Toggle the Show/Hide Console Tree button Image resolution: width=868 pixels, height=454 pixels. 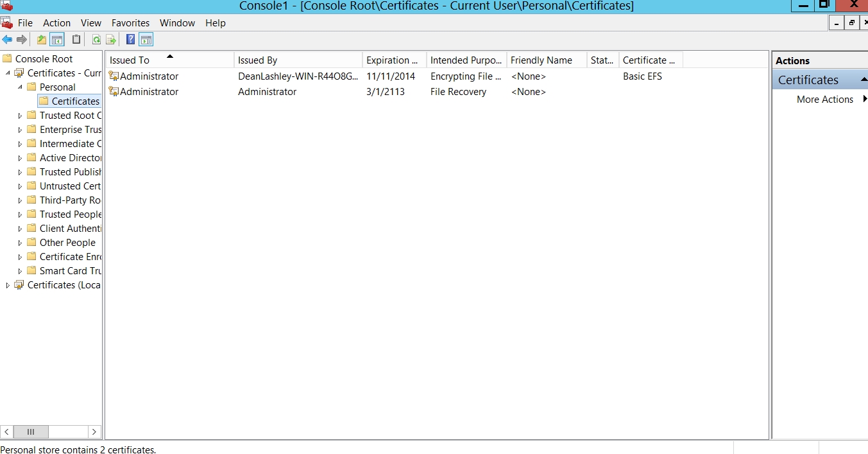tap(57, 40)
